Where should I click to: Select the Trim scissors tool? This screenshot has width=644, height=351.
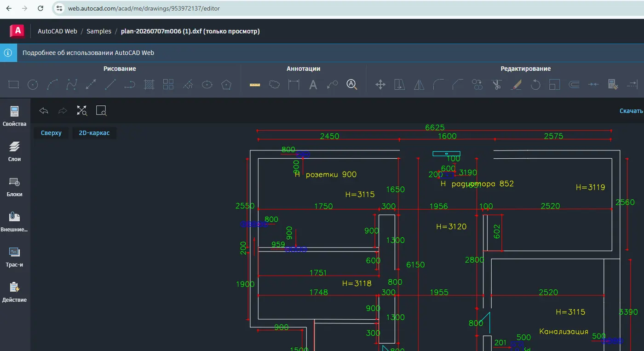(497, 84)
